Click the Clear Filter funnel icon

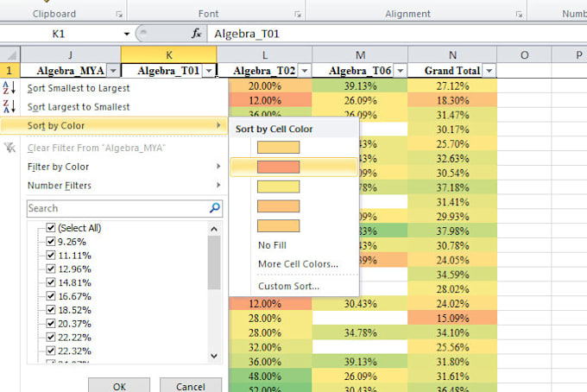point(9,148)
